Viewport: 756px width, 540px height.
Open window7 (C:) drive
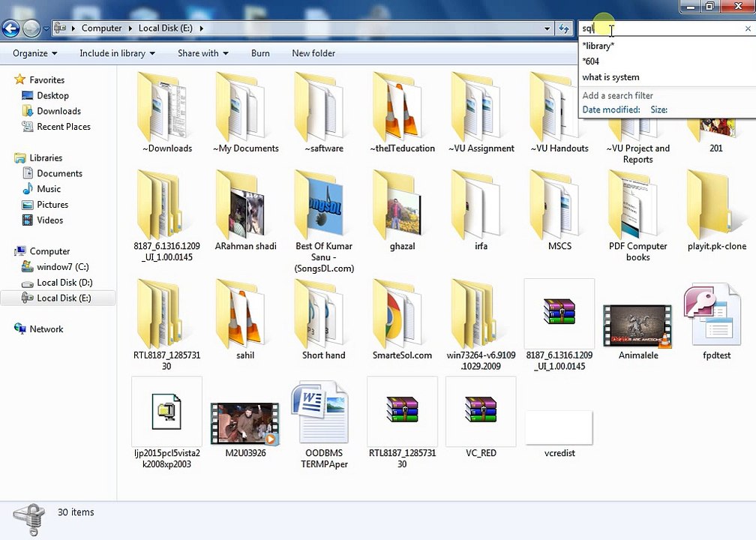click(55, 267)
